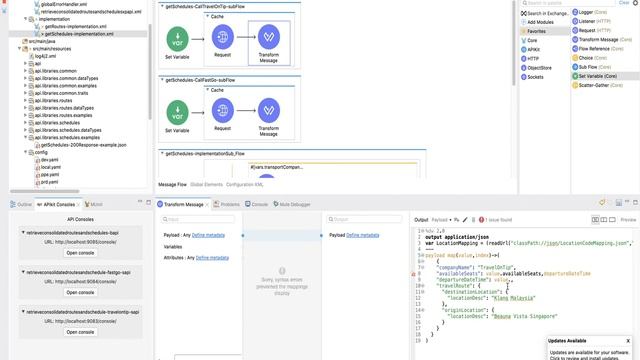The width and height of the screenshot is (640, 360).
Task: Collapse the fastgo-sapi console section
Action: [23, 272]
